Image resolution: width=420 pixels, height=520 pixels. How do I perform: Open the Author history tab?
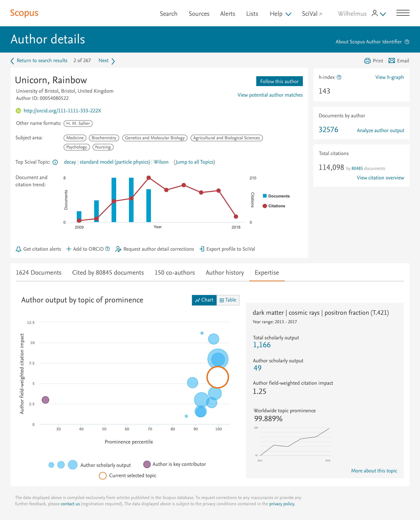tap(224, 272)
